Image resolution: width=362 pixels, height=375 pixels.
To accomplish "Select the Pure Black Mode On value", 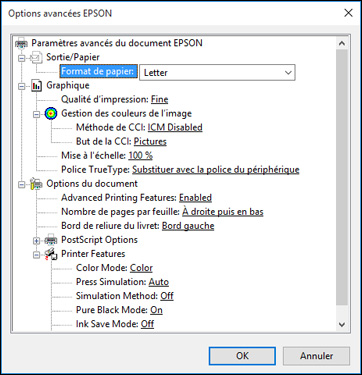I will point(156,310).
